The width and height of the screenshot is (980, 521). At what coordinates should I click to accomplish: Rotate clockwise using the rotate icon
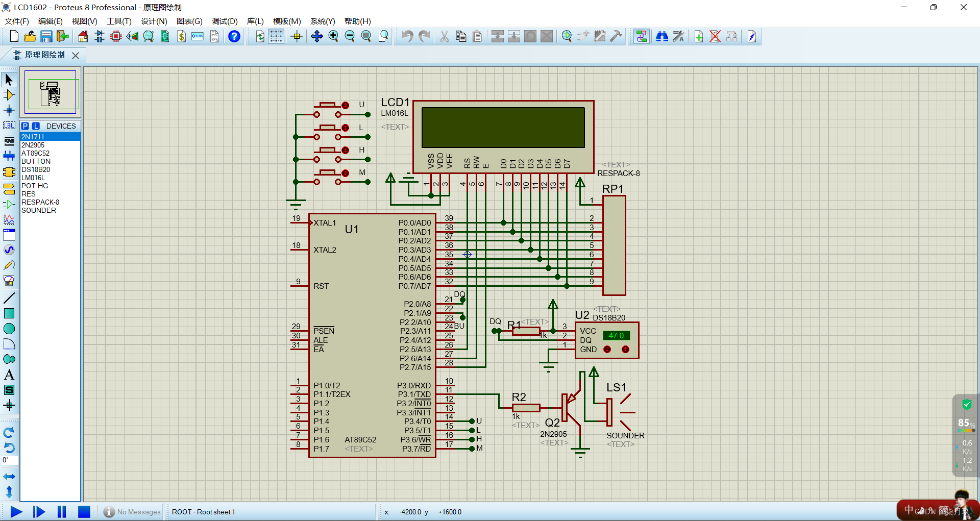pos(9,432)
